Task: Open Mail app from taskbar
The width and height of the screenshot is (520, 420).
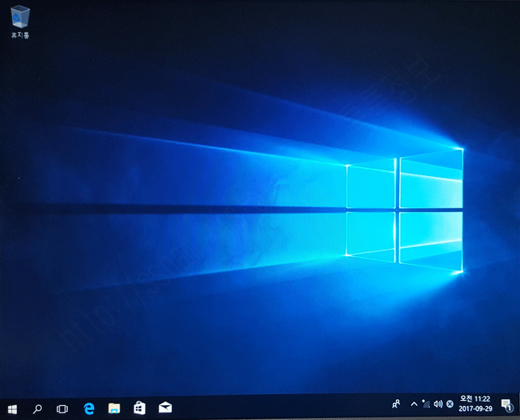Action: [165, 407]
